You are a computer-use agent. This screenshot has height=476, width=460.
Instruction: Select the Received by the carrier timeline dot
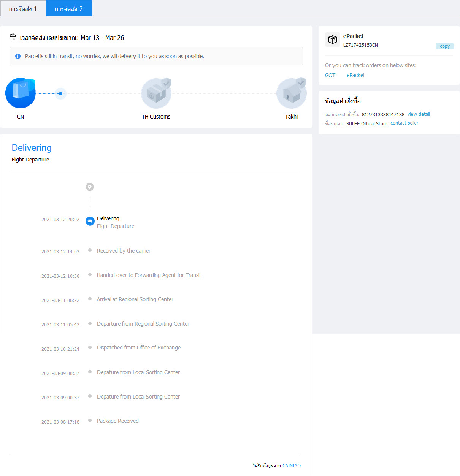[x=90, y=250]
